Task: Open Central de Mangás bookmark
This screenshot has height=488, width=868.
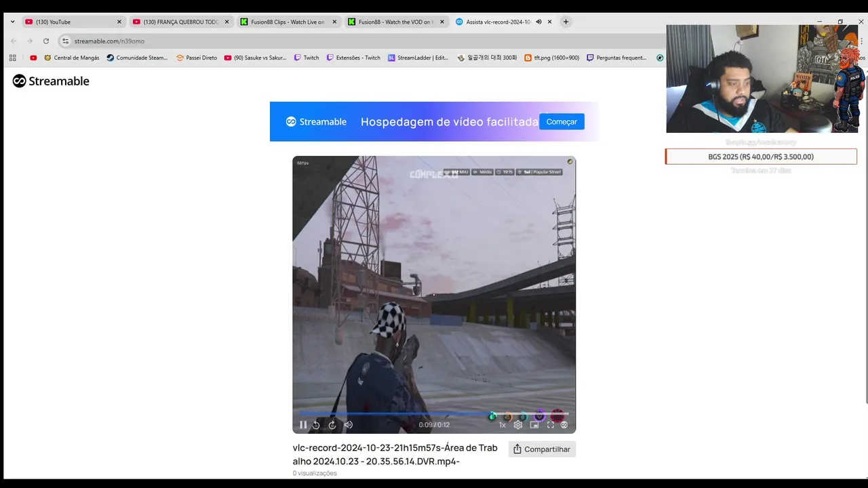Action: [71, 58]
